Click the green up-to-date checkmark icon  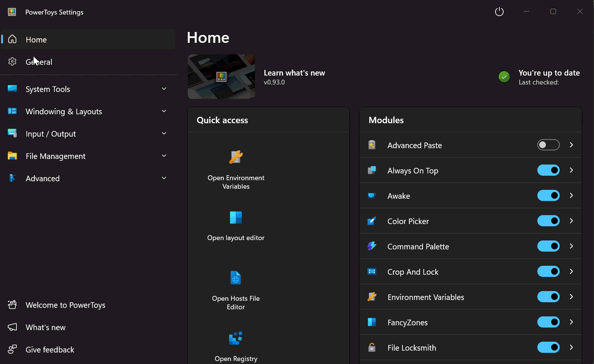(x=504, y=77)
